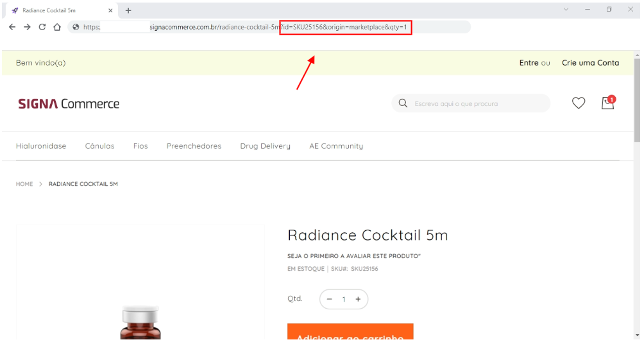Open a new browser tab
Screen dimensions: 644x342
(128, 10)
